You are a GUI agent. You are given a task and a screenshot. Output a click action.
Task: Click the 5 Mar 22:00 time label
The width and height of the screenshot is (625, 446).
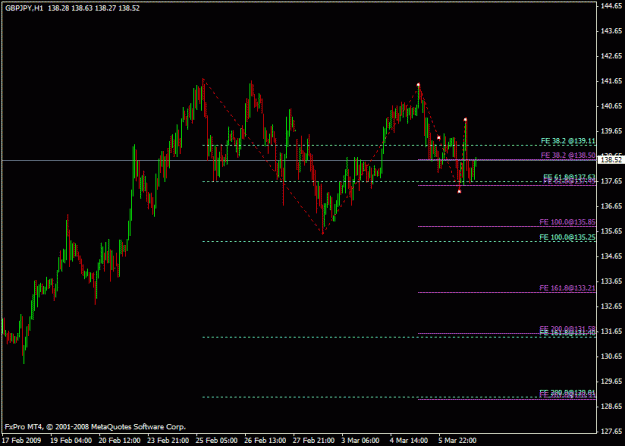coord(458,440)
